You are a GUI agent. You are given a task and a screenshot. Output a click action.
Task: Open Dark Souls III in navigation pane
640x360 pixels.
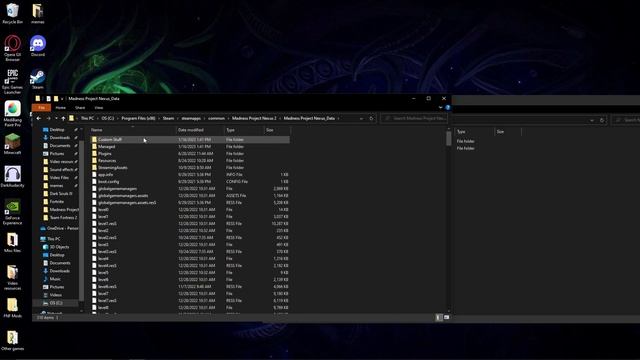[58, 193]
